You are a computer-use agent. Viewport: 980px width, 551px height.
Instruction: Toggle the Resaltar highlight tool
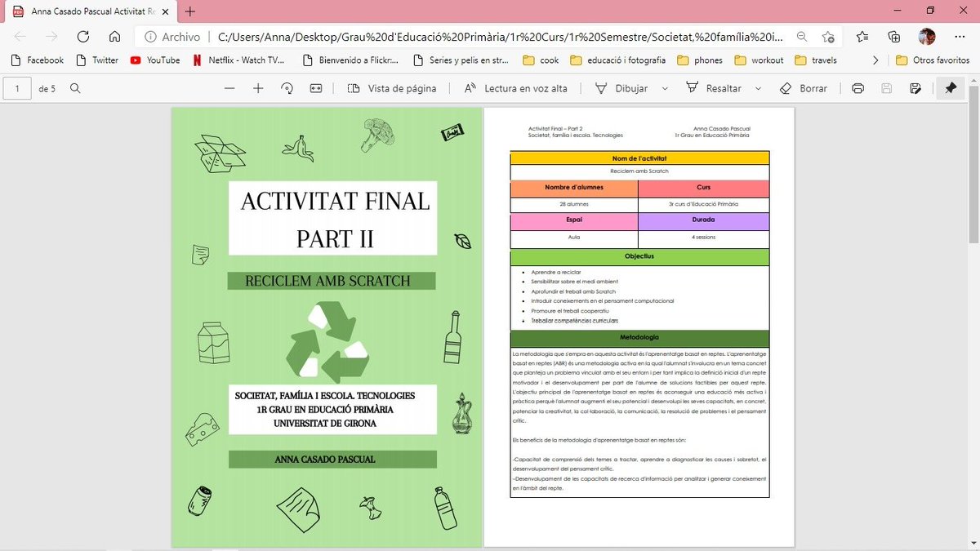pyautogui.click(x=713, y=88)
